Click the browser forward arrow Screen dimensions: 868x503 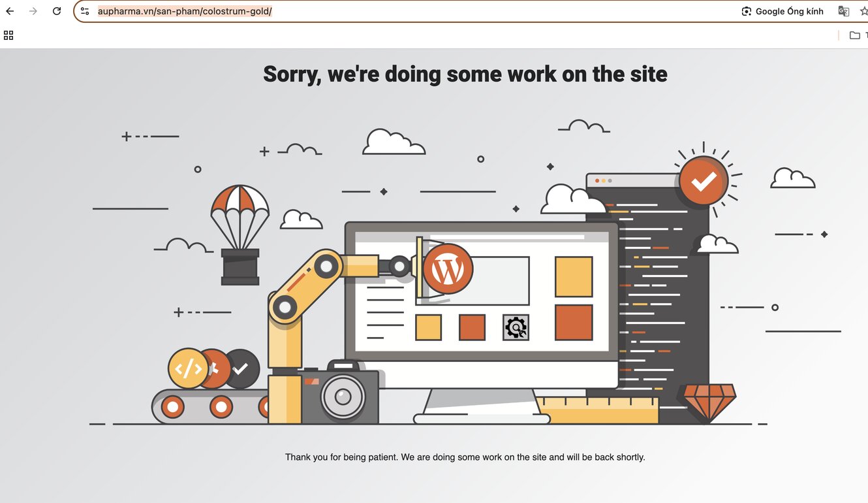33,11
